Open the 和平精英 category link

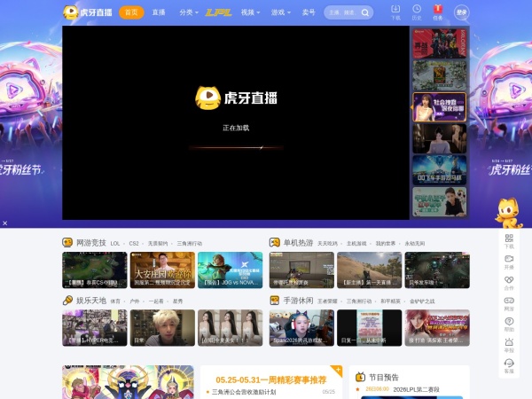click(390, 301)
